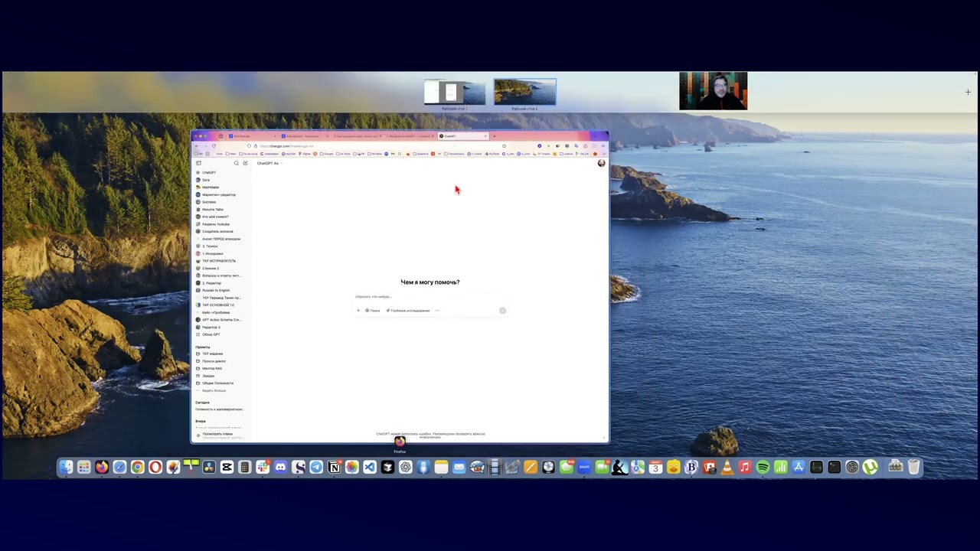980x551 pixels.
Task: Bookmark the page with the star icon
Action: tap(504, 145)
